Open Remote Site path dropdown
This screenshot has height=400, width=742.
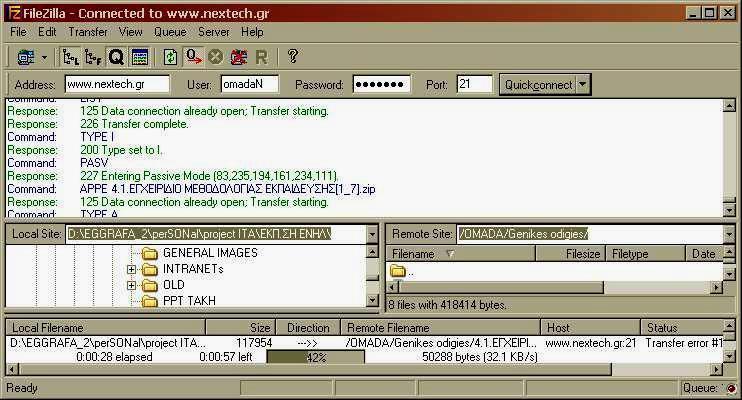(x=729, y=234)
